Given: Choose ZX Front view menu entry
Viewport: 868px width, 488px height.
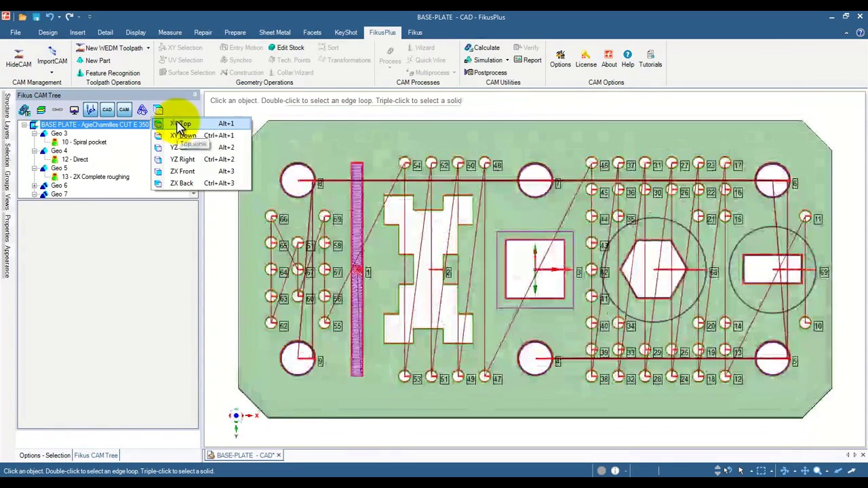Looking at the screenshot, I should pyautogui.click(x=201, y=171).
